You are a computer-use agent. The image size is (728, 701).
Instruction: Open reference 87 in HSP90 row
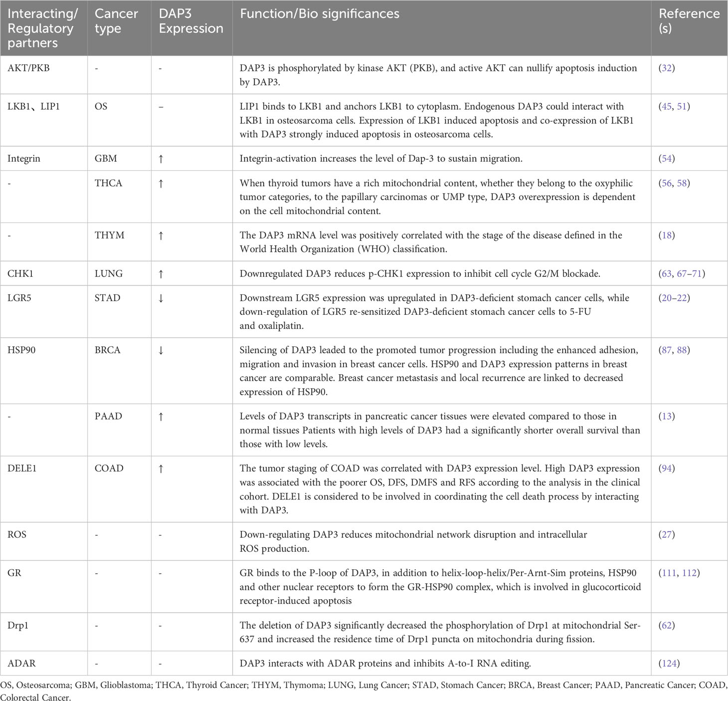[x=667, y=350]
